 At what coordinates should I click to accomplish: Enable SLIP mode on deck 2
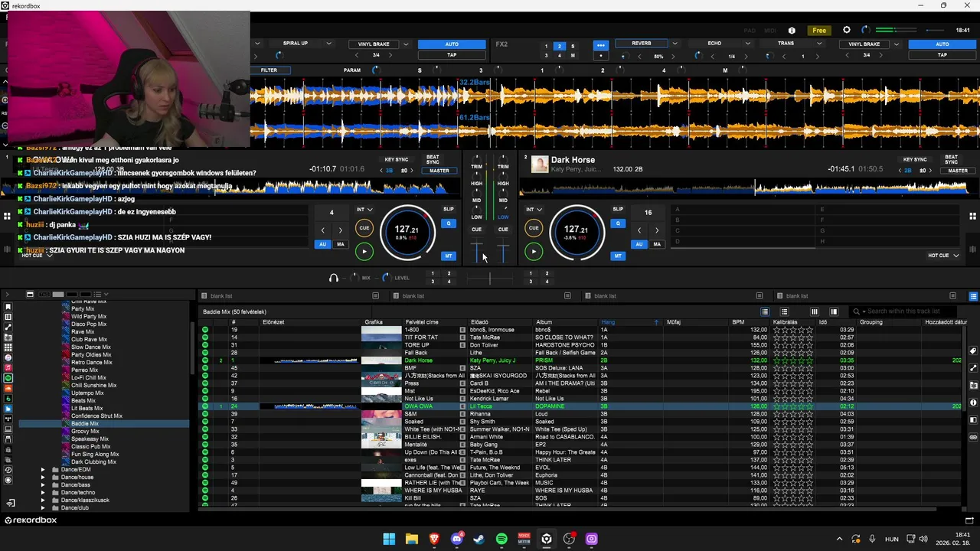pyautogui.click(x=618, y=209)
